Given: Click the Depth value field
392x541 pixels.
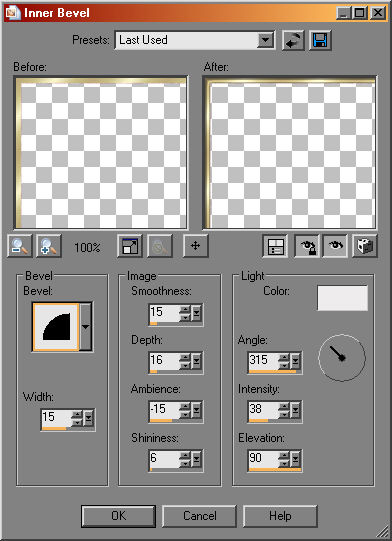Looking at the screenshot, I should click(x=164, y=361).
